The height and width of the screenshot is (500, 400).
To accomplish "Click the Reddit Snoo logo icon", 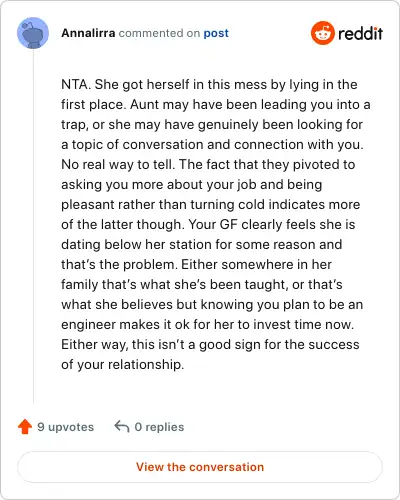I will click(x=322, y=33).
